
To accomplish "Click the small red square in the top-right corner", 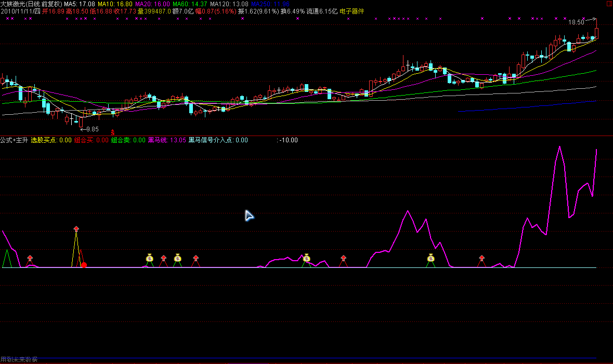I will (x=609, y=4).
